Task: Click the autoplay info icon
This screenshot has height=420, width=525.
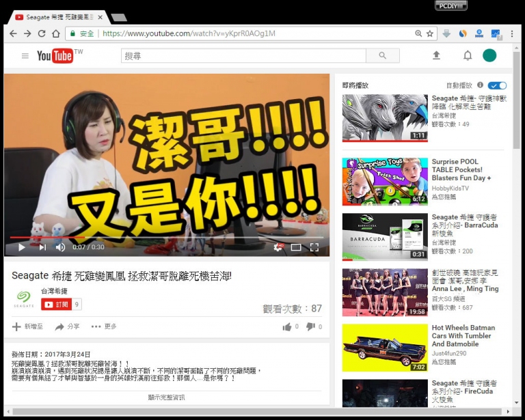Action: [480, 85]
